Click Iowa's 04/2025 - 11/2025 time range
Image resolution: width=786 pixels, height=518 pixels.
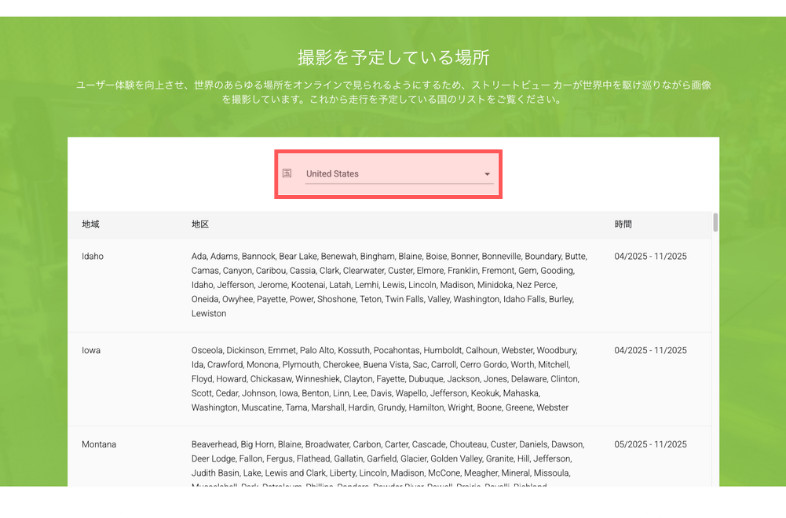[x=650, y=350]
